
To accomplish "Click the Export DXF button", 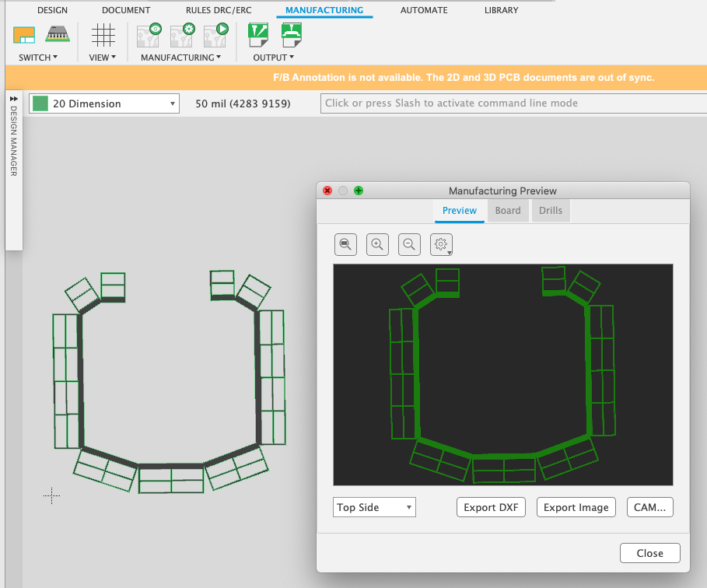I will pos(491,507).
